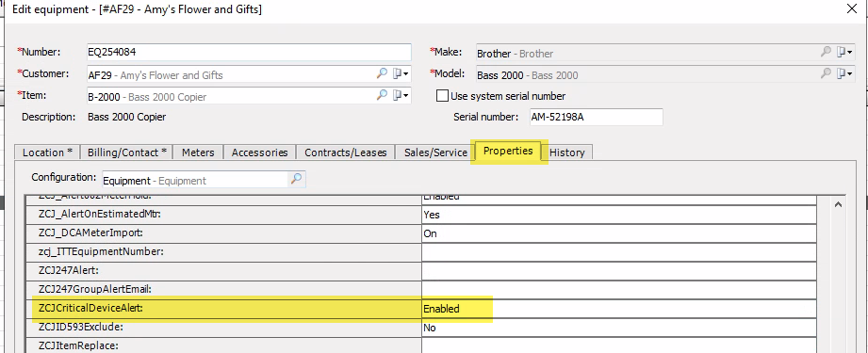Click the ZCJCriticalDeviceAlert value Enabled
This screenshot has height=353, width=868.
pos(619,308)
